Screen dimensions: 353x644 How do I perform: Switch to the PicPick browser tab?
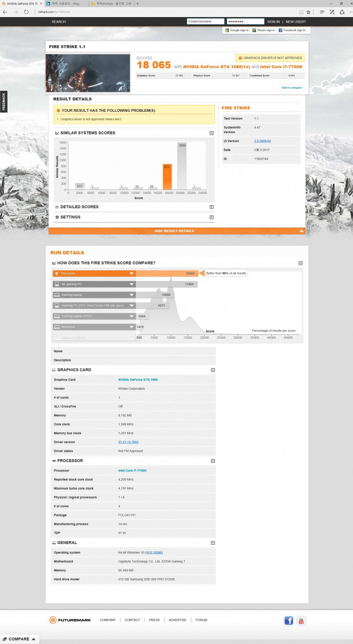click(111, 3)
